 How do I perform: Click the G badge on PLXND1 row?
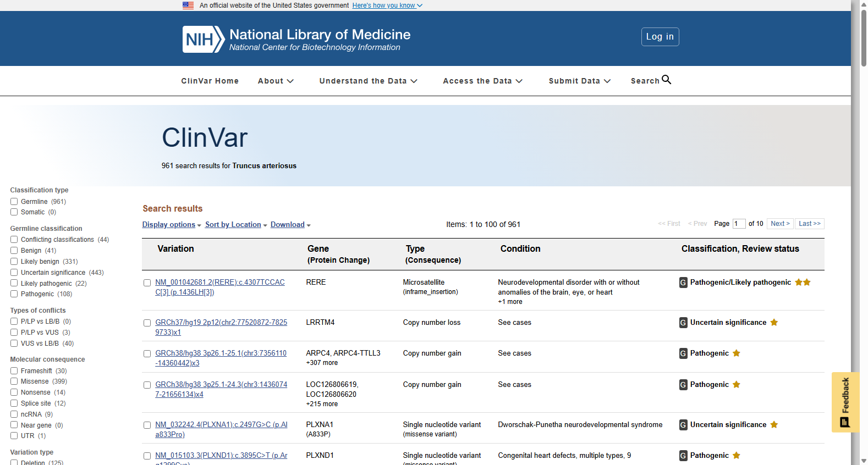tap(683, 456)
